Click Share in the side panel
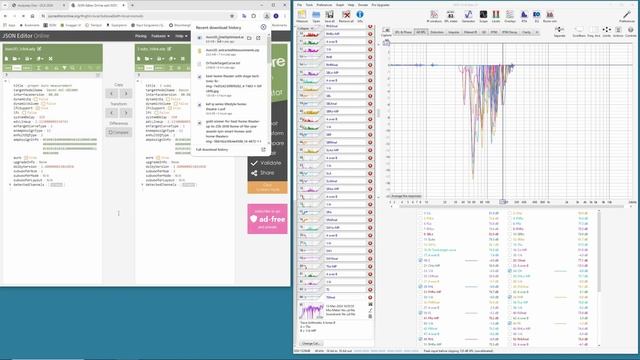 (x=262, y=173)
